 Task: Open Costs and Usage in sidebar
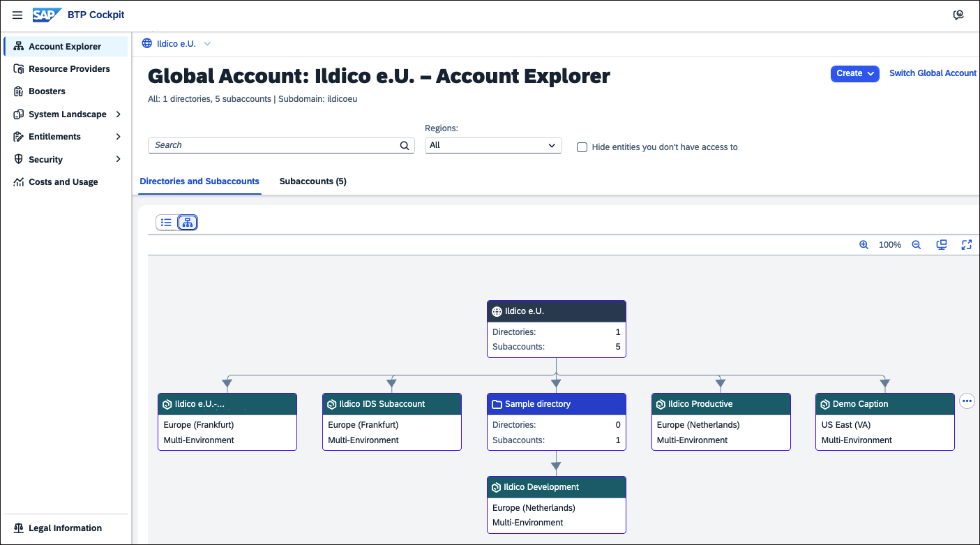click(66, 182)
